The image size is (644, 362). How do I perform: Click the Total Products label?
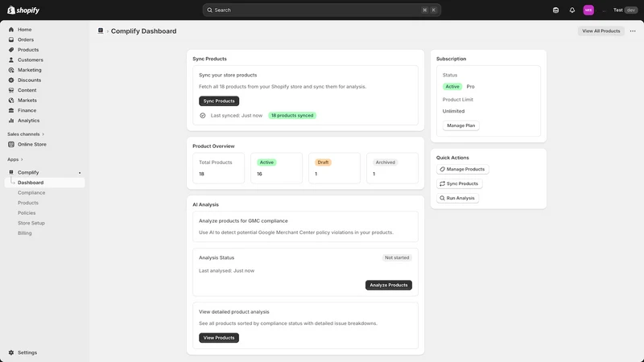coord(216,162)
